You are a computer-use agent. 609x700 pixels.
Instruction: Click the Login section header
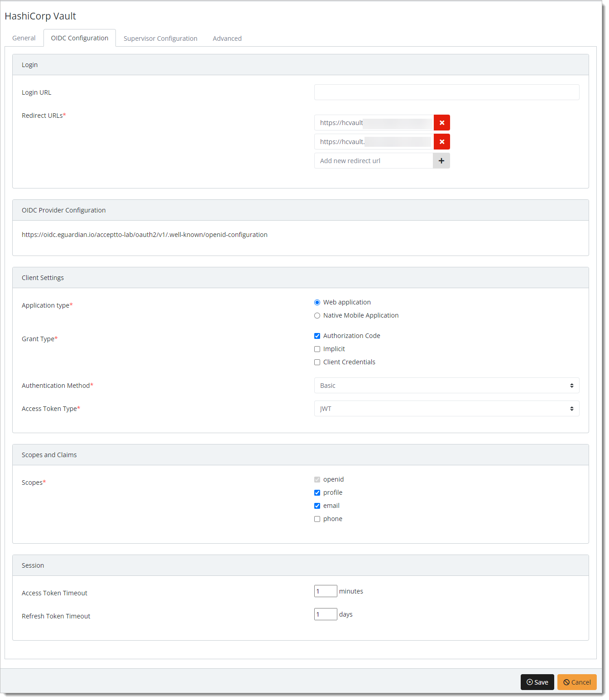tap(301, 65)
